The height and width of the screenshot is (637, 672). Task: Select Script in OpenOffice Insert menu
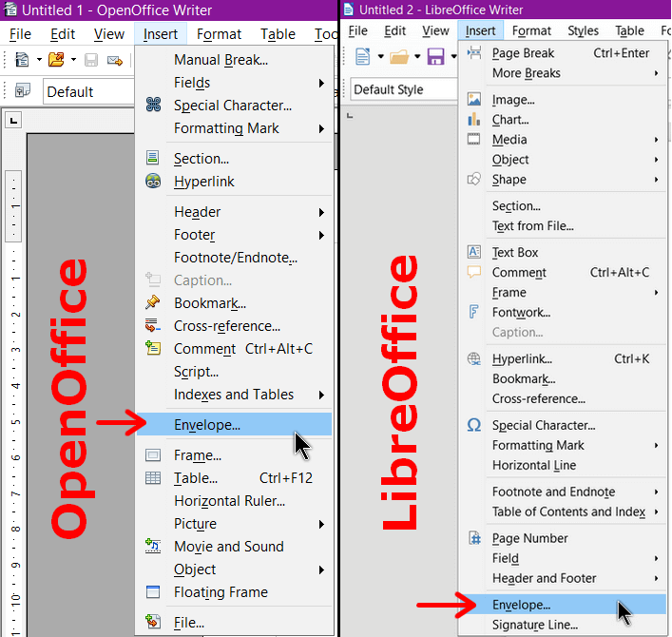(x=234, y=371)
